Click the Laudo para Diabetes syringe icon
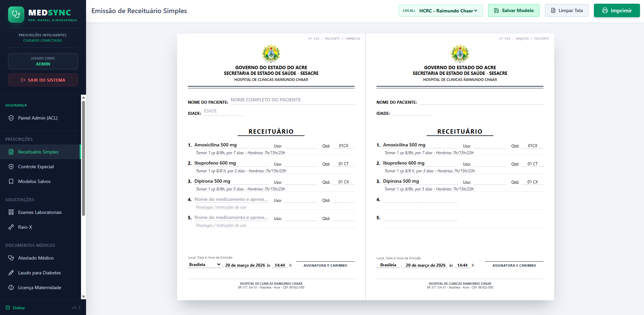This screenshot has height=315, width=644. point(11,273)
